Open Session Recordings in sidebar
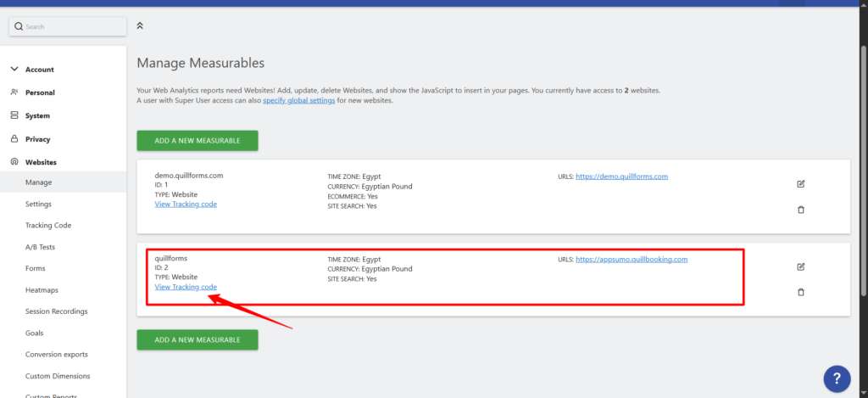The height and width of the screenshot is (398, 868). [57, 311]
